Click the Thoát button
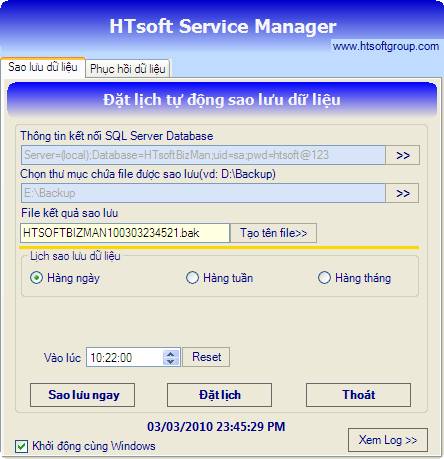The width and height of the screenshot is (444, 459). point(358,395)
